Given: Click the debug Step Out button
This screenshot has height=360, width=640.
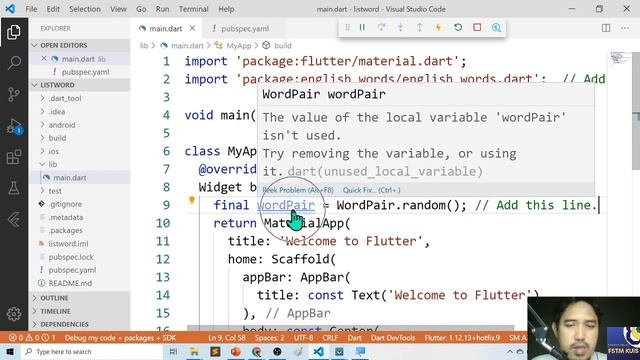Looking at the screenshot, I should (420, 27).
